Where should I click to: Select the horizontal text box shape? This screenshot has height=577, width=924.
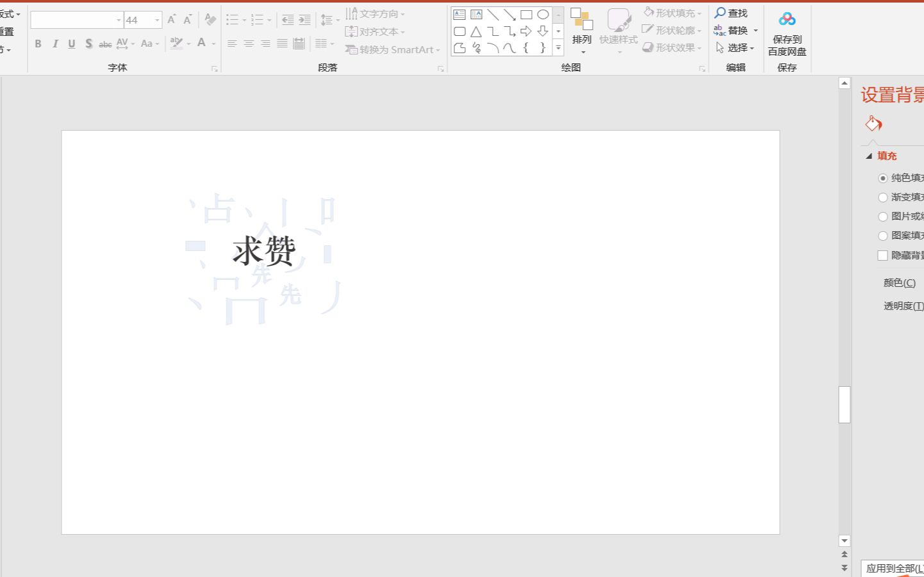coord(459,14)
